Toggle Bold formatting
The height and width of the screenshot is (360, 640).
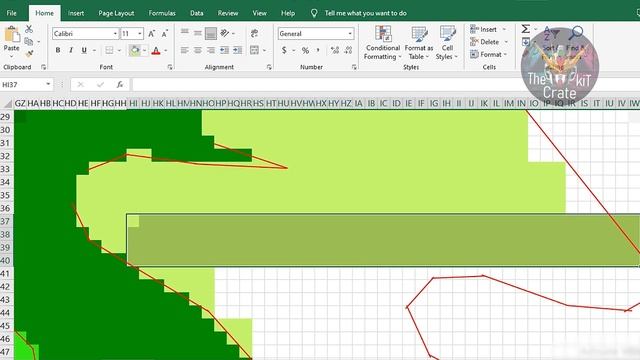click(x=58, y=50)
